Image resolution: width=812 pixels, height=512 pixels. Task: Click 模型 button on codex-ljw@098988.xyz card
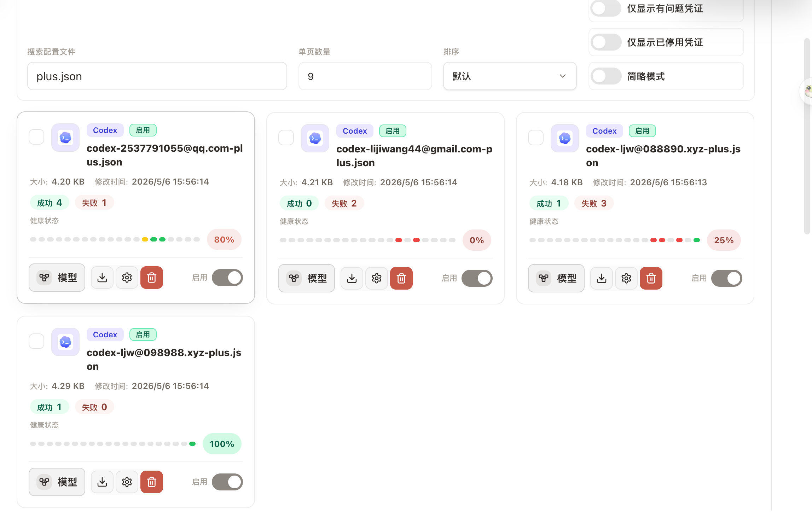coord(57,482)
